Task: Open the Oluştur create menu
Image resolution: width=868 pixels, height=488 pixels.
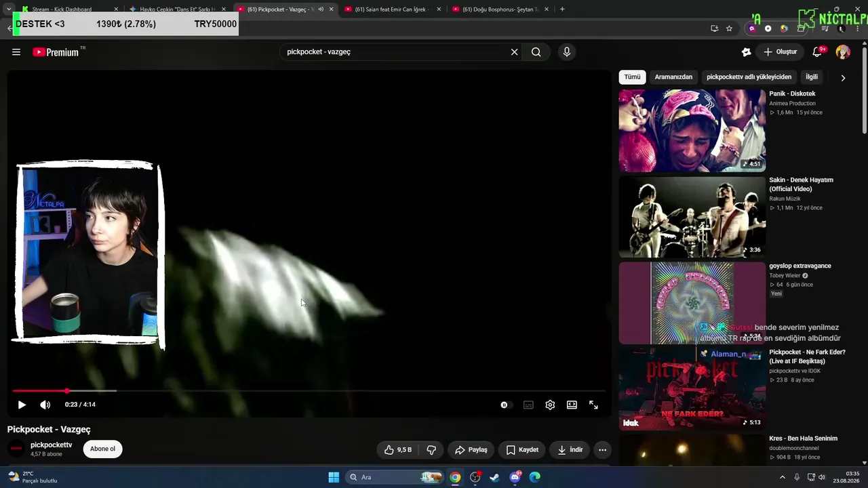Action: click(x=780, y=52)
